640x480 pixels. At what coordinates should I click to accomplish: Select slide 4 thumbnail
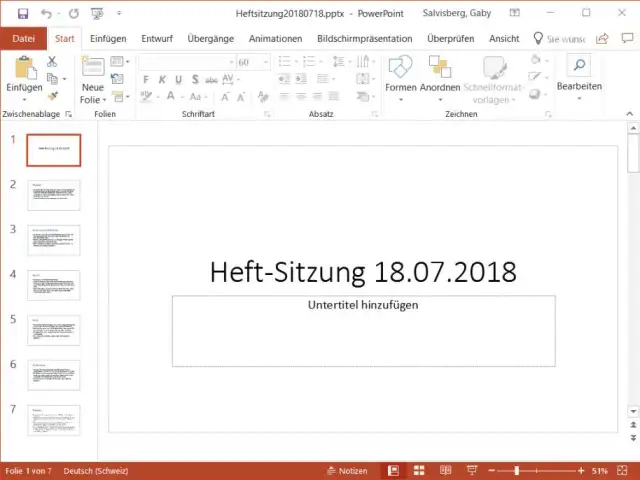click(54, 285)
